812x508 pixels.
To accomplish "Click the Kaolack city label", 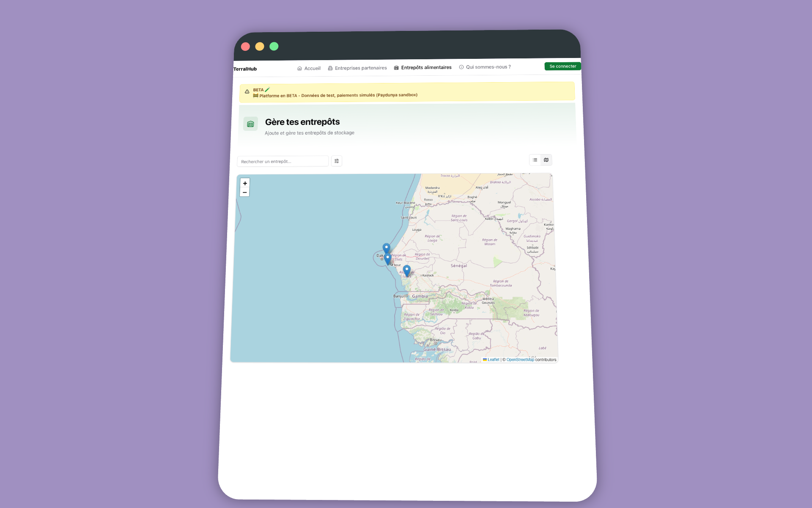I will [x=428, y=276].
